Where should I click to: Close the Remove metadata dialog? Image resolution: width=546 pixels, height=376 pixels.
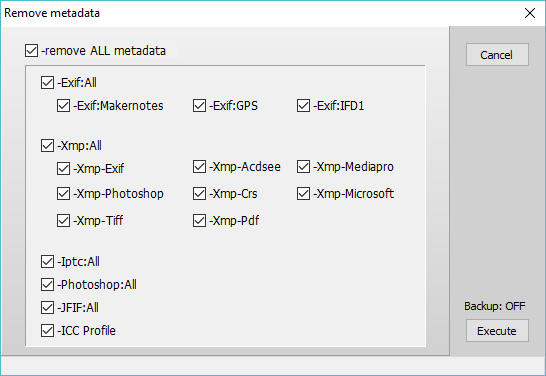[530, 13]
